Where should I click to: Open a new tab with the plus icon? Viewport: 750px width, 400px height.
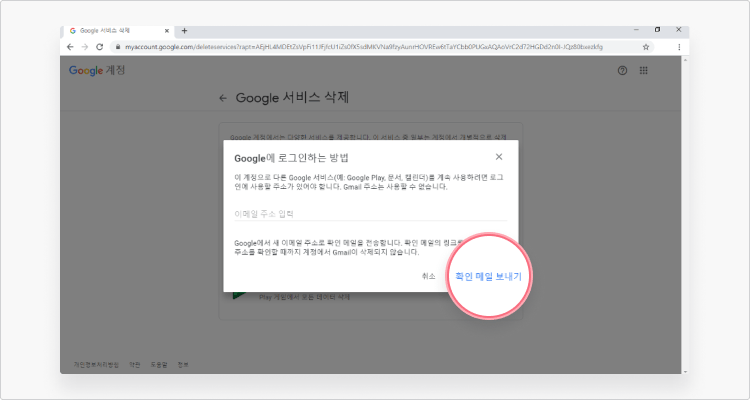(x=184, y=31)
